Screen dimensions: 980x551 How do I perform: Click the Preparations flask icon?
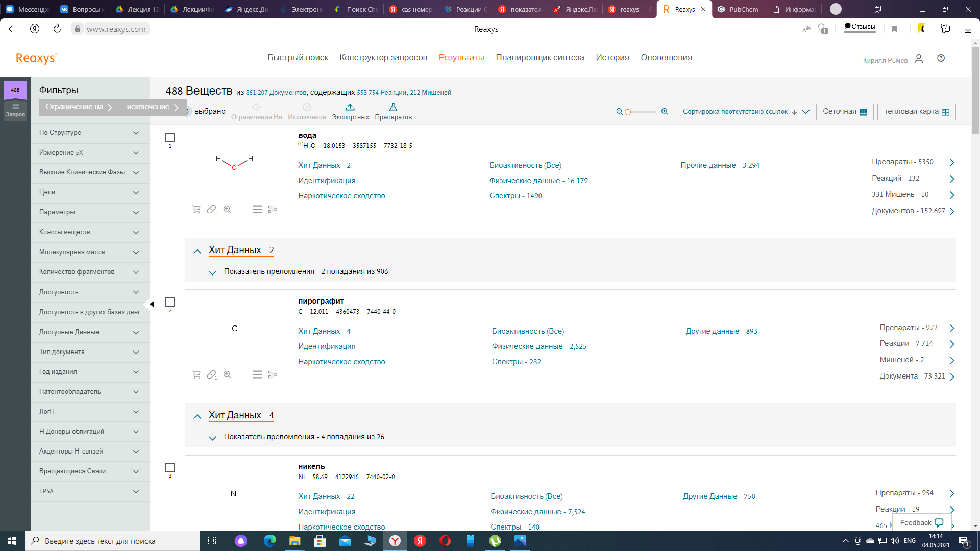(393, 107)
